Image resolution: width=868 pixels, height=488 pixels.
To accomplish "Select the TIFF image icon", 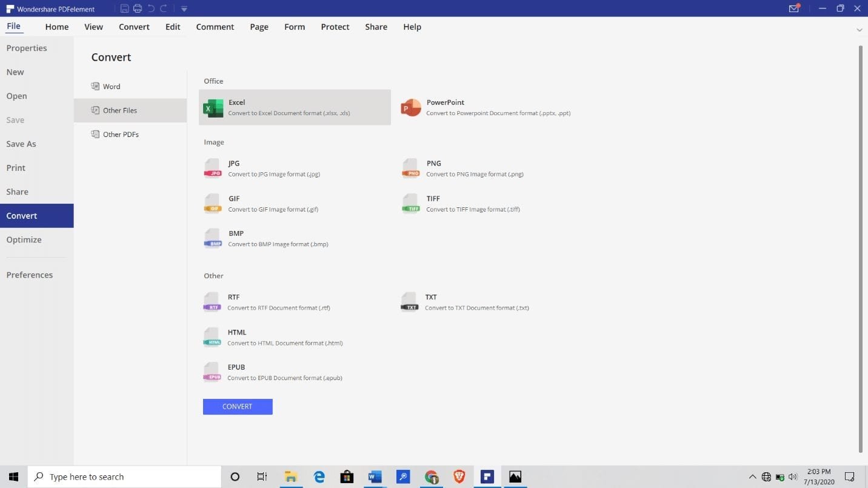I will (410, 204).
